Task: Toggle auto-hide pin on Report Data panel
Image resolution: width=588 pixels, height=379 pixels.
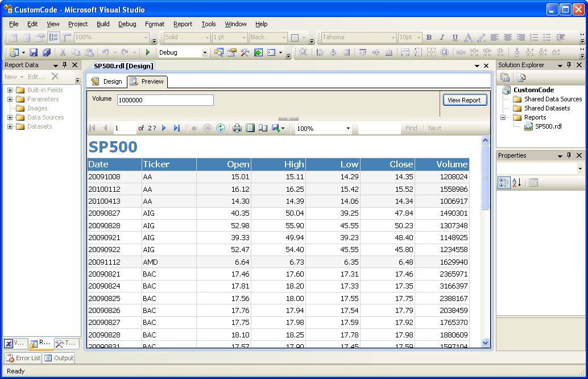Action: click(x=64, y=65)
